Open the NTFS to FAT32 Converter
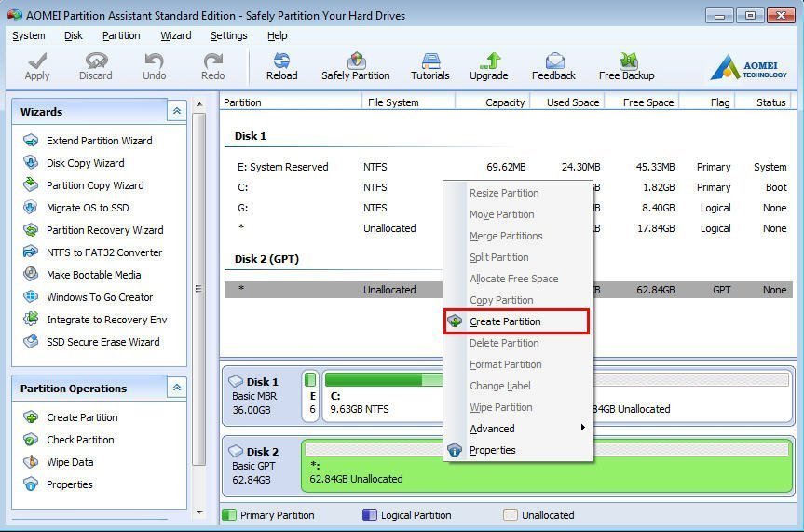The image size is (804, 532). 104,252
